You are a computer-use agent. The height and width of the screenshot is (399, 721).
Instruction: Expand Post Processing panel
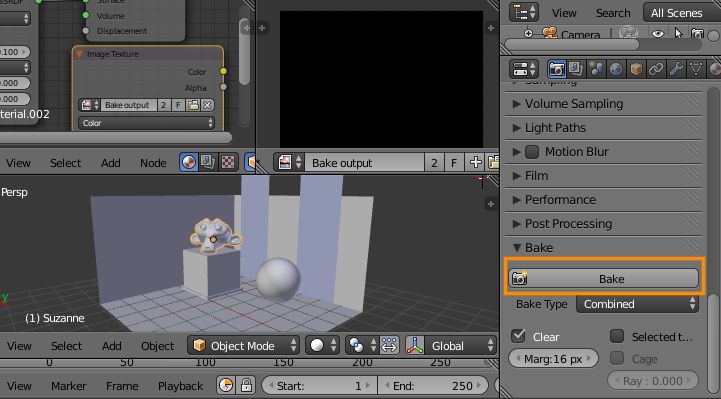[603, 223]
